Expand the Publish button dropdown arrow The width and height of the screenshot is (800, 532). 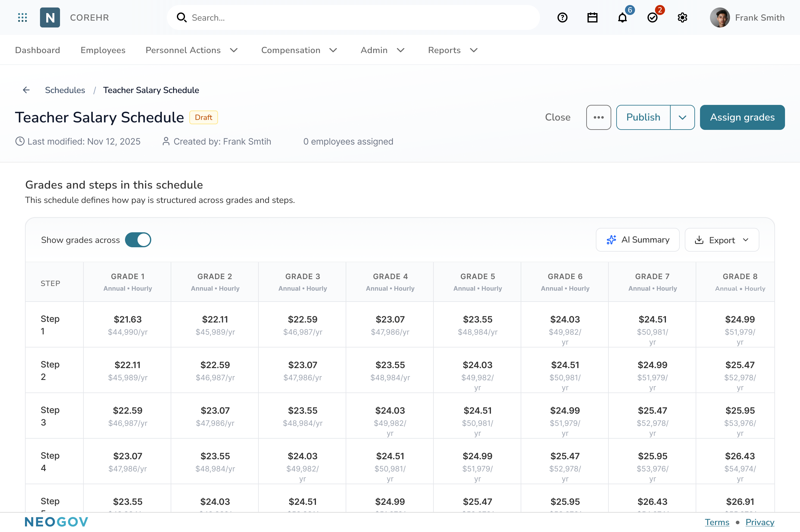(682, 117)
